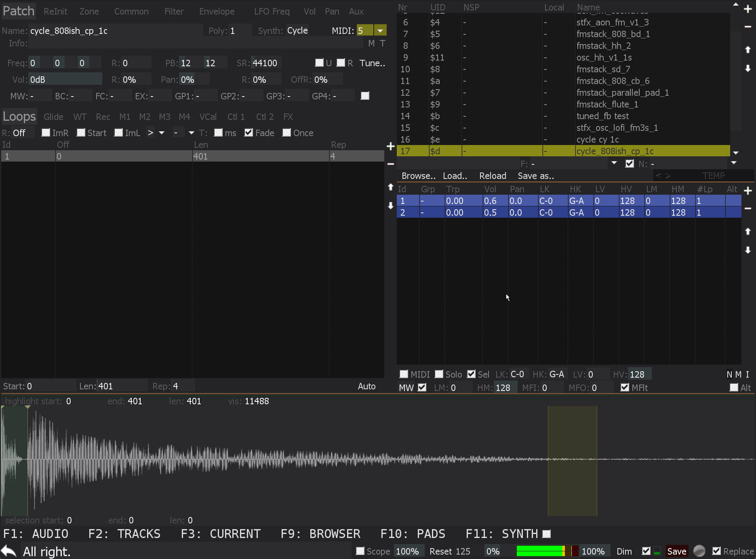This screenshot has height=559, width=756.
Task: Open the Glide tab
Action: [53, 117]
